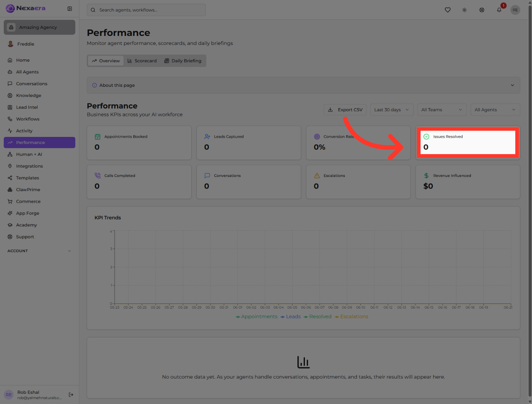
Task: Open the Last 30 days dropdown
Action: click(x=392, y=110)
